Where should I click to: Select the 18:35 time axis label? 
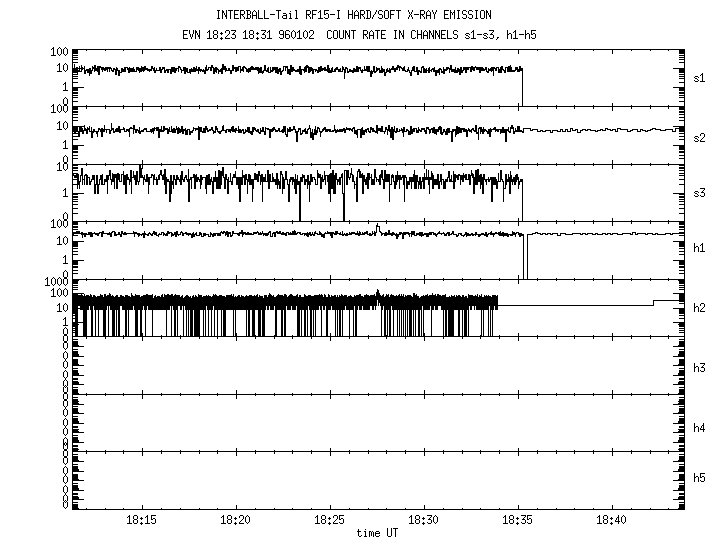518,520
